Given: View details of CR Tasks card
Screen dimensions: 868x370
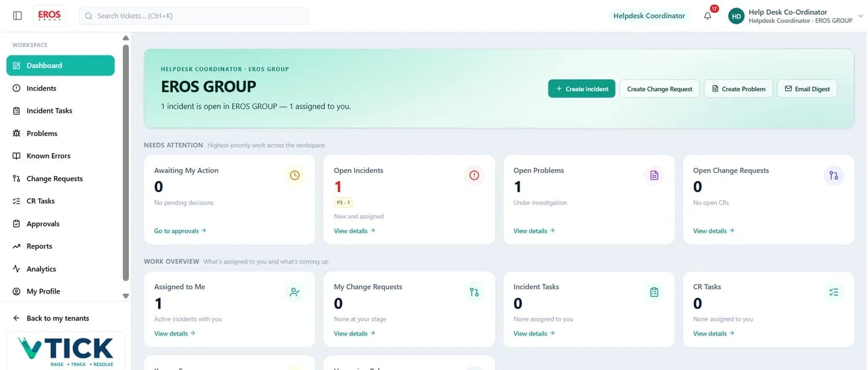Looking at the screenshot, I should (713, 334).
